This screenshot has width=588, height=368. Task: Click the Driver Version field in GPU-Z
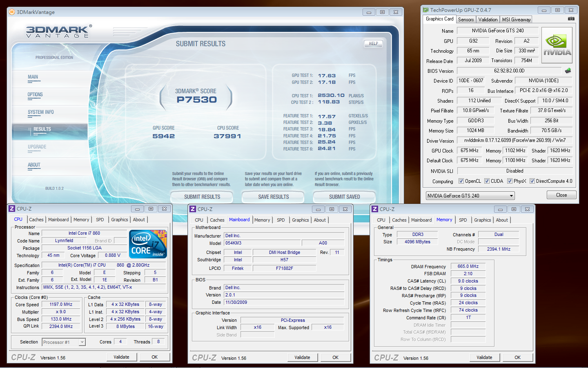tap(514, 140)
